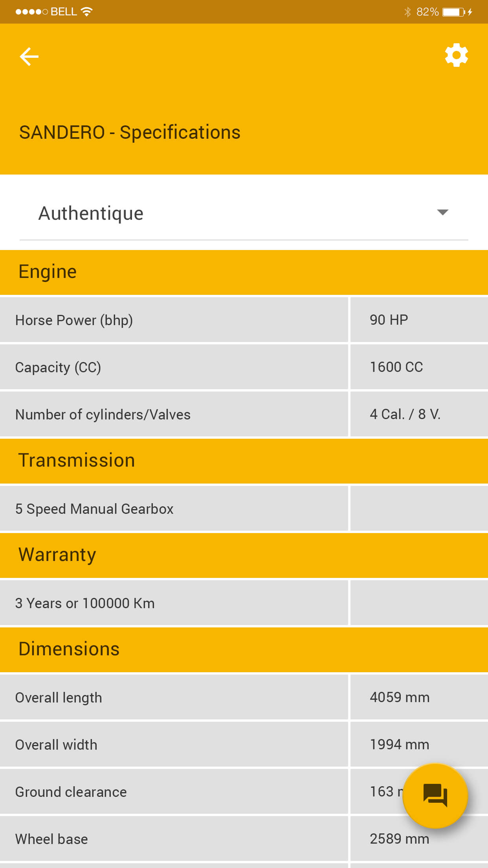Expand the Authentique dropdown arrow

coord(442,212)
